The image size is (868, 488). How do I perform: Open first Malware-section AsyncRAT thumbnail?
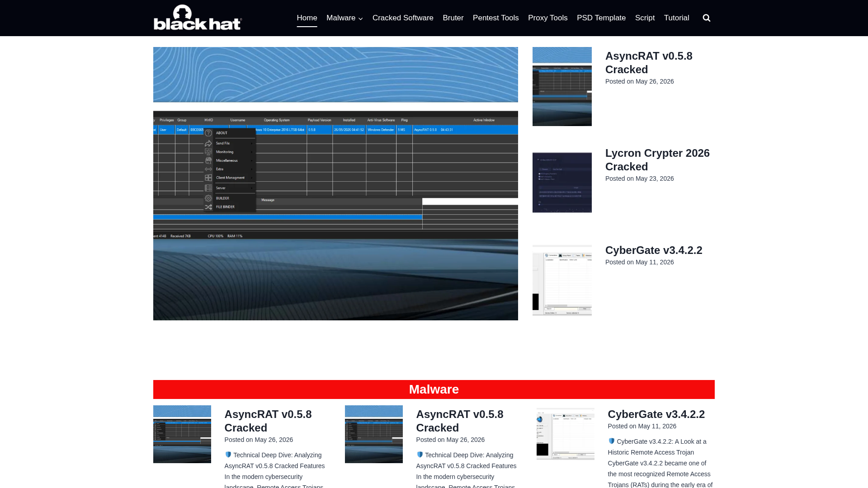point(182,434)
